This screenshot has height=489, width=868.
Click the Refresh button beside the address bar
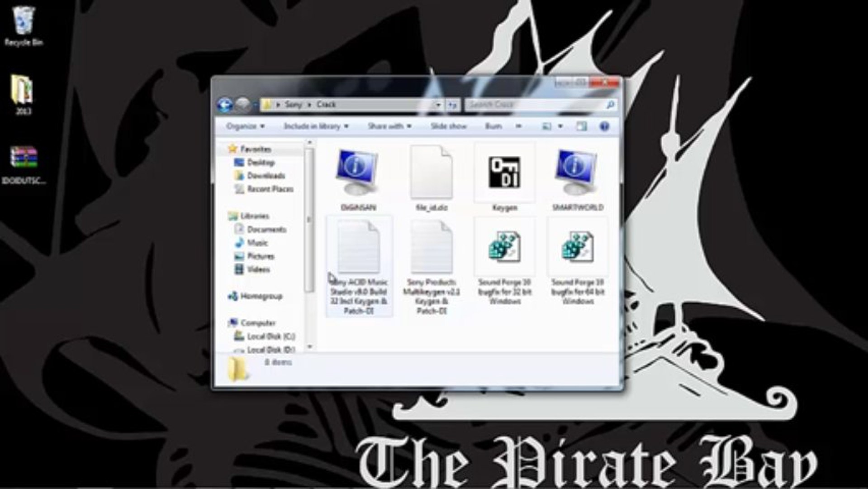tap(453, 105)
